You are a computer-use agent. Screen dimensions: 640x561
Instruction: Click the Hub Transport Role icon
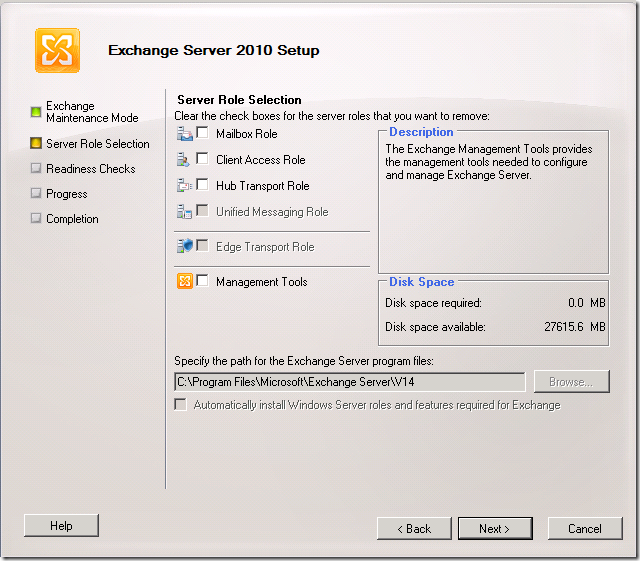click(x=184, y=185)
